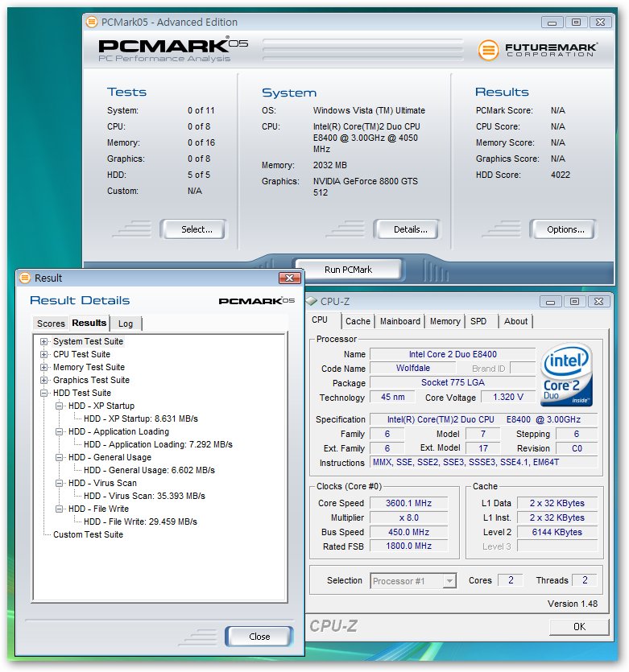Switch to the Cache tab in CPU-Z

click(358, 321)
